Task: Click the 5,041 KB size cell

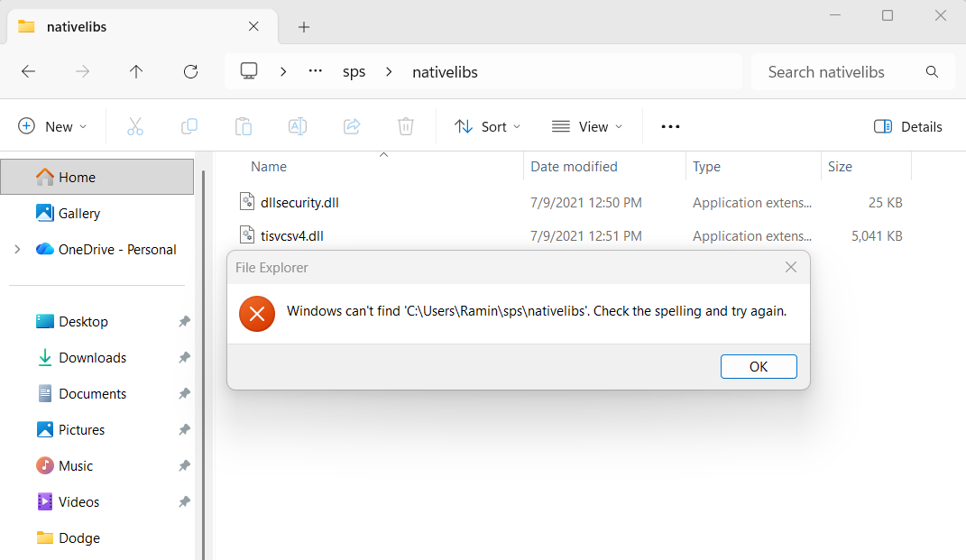Action: [877, 236]
